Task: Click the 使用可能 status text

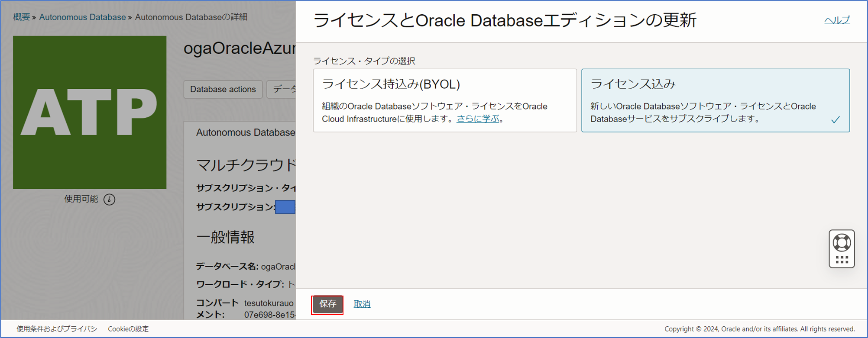Action: [x=81, y=199]
